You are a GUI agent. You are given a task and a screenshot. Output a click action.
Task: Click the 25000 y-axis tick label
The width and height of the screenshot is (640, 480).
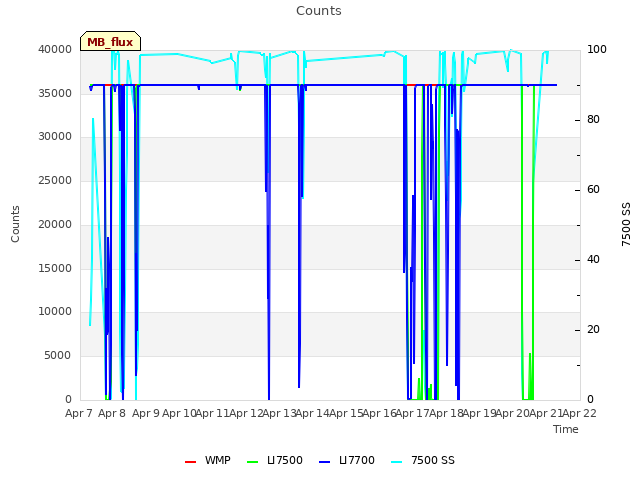coord(55,180)
